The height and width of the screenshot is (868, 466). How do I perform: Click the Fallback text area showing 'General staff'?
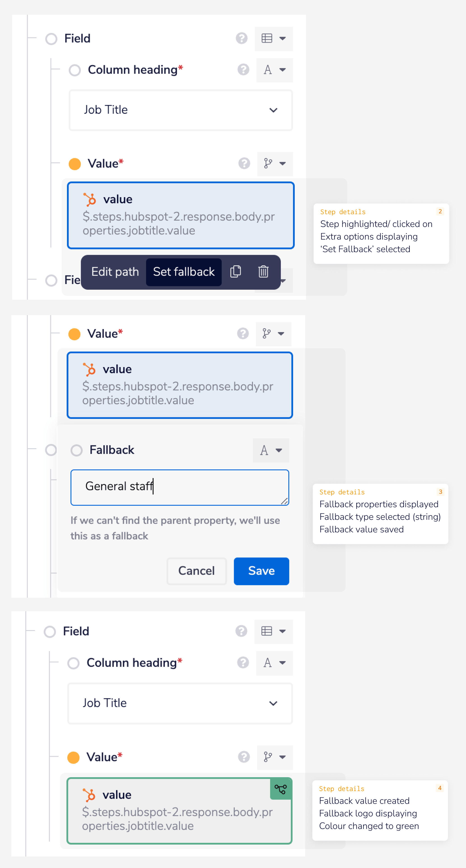pyautogui.click(x=179, y=487)
